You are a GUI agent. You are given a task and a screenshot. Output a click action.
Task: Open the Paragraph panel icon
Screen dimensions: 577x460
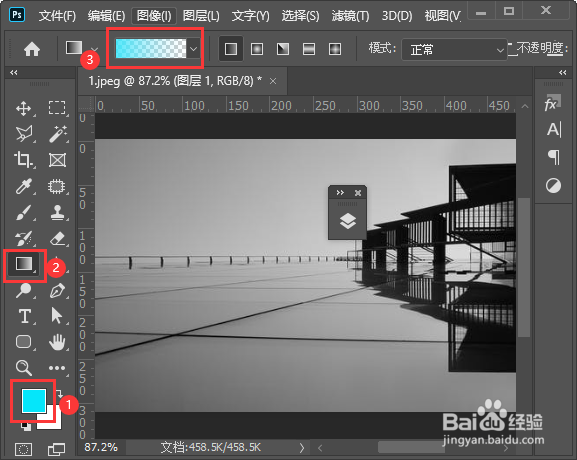554,157
